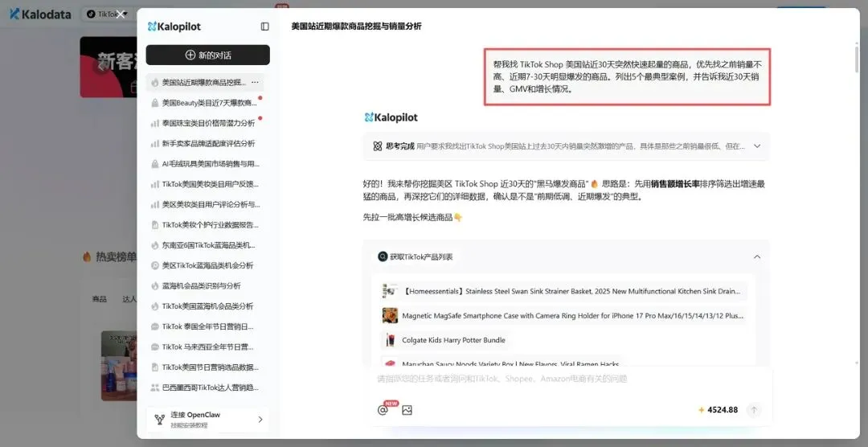Collapse the 获取TikTok产品列表 section chevron
Screen dimensions: 868x447
pos(757,256)
